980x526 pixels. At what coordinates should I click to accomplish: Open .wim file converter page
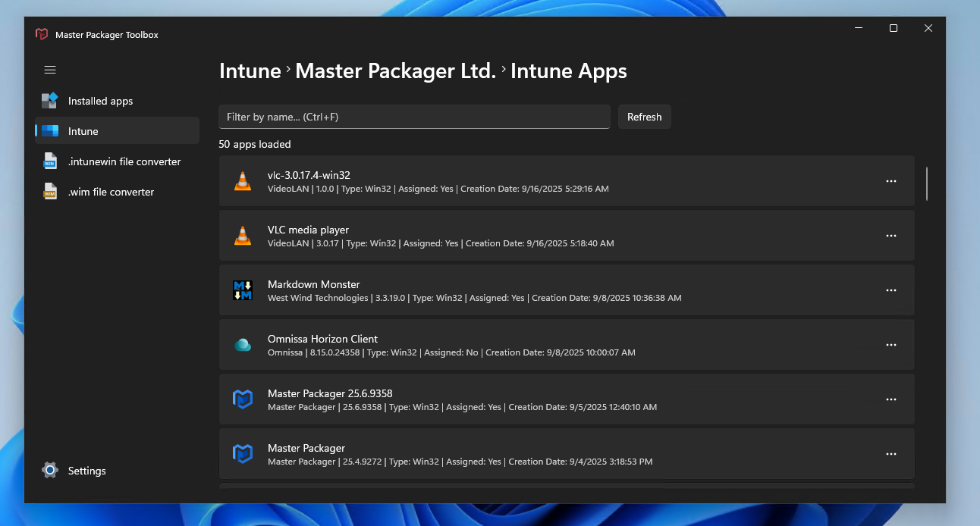pos(117,192)
